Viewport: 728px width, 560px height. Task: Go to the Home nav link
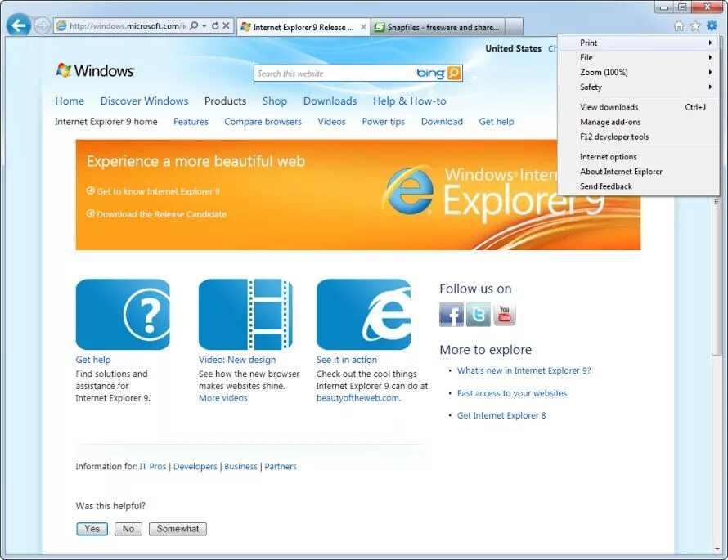(70, 101)
